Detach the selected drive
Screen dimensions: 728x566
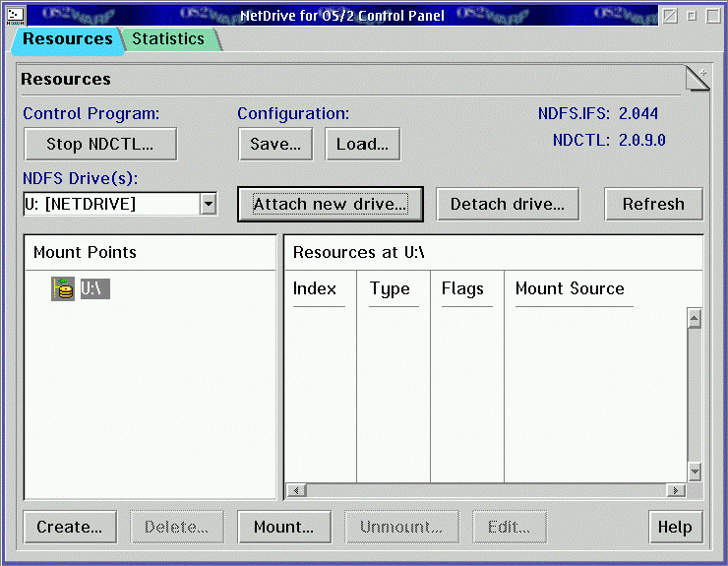[x=508, y=204]
